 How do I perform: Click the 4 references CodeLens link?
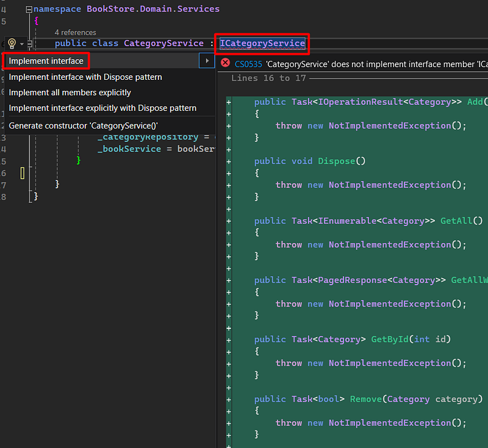75,32
